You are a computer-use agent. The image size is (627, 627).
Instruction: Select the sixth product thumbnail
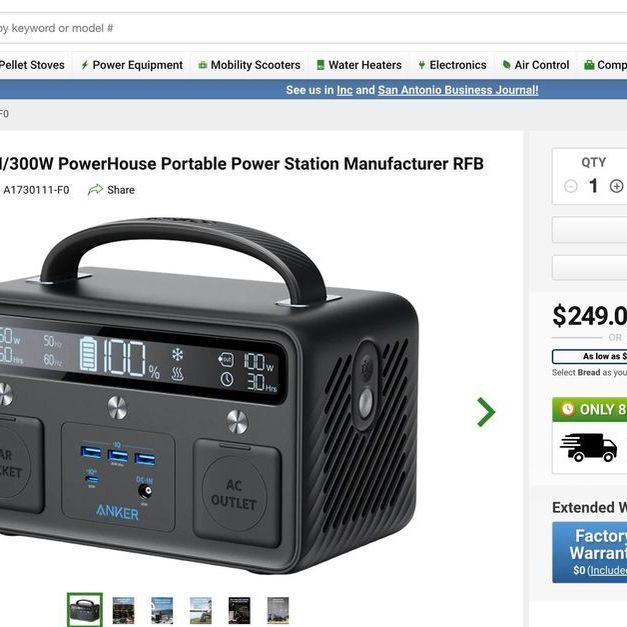(278, 610)
